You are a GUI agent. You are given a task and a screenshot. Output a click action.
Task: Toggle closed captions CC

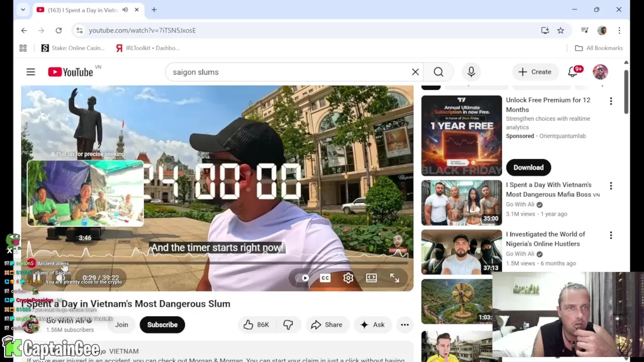pyautogui.click(x=325, y=278)
